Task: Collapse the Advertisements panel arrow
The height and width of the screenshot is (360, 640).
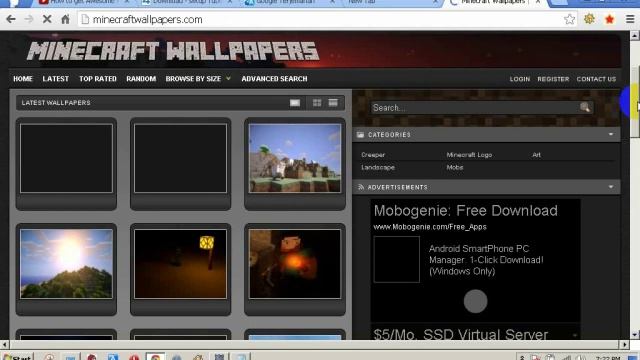Action: [611, 187]
